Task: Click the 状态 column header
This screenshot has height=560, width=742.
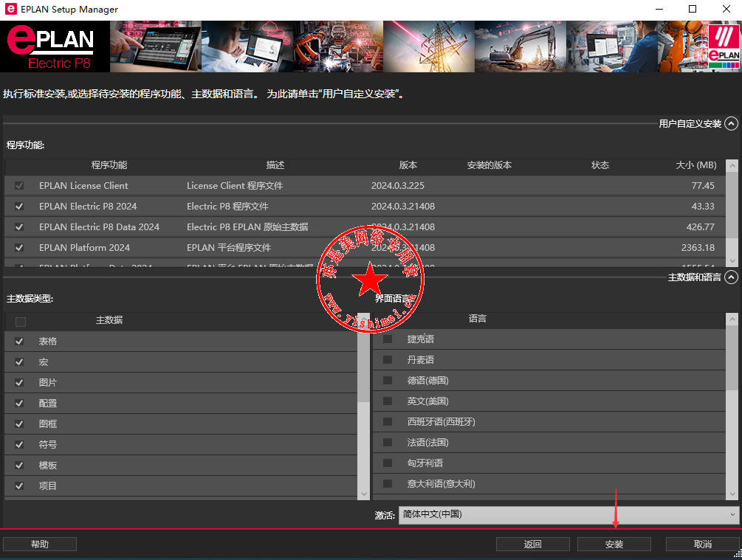Action: click(x=600, y=165)
